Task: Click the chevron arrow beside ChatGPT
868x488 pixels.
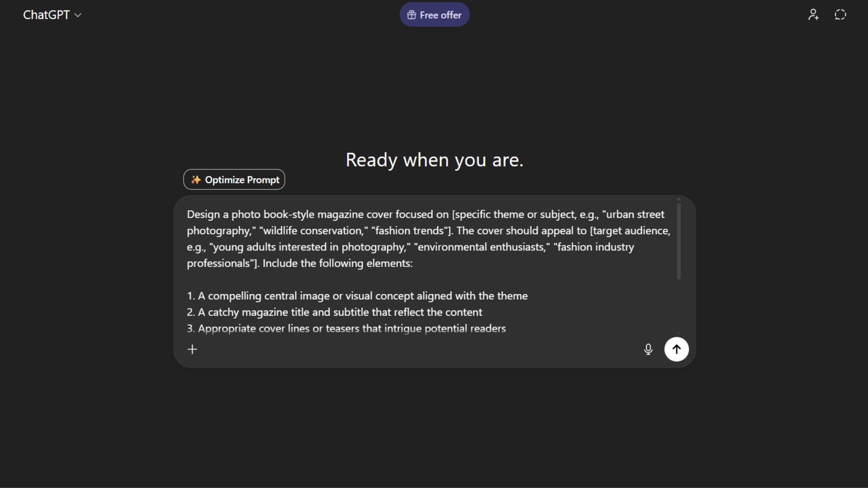Action: (78, 15)
